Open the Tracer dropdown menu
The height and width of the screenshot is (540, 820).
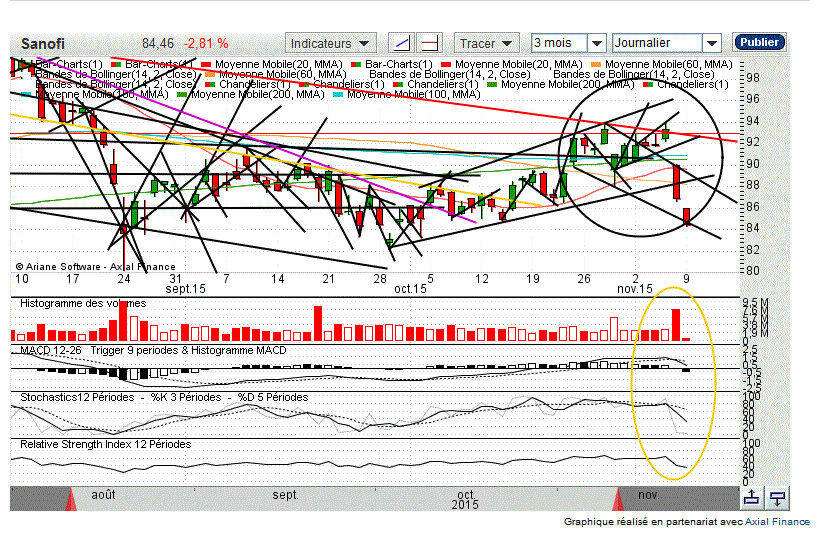click(x=486, y=43)
